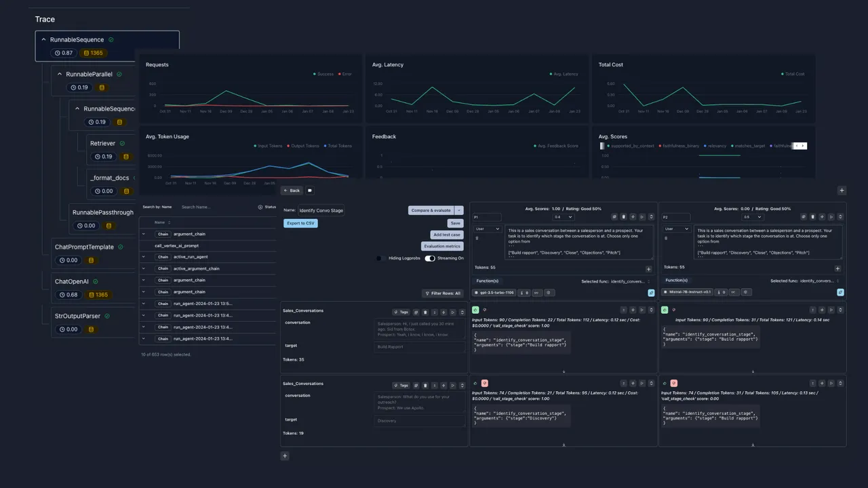
Task: Focus the Name field Identify Convo Stage
Action: pos(321,211)
